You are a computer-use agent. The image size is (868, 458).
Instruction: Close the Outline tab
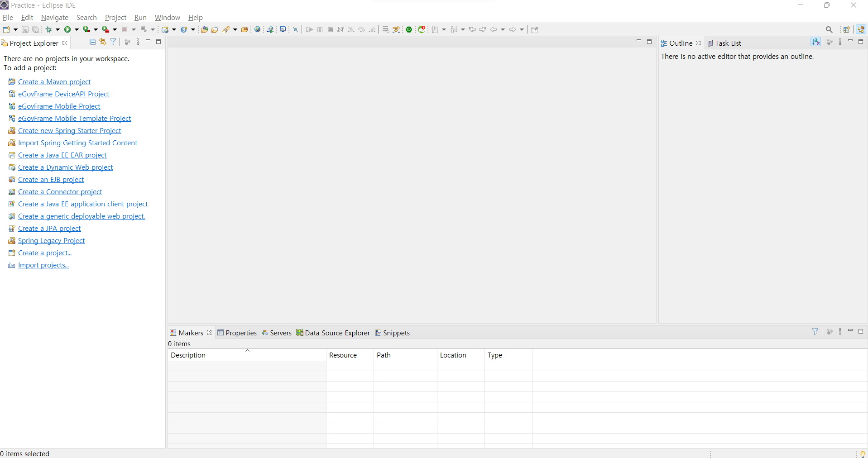coord(699,43)
